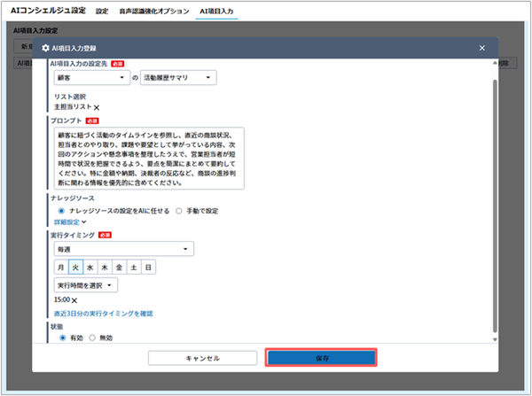532x396 pixels.
Task: Toggle 月 weekday button
Action: tap(61, 268)
